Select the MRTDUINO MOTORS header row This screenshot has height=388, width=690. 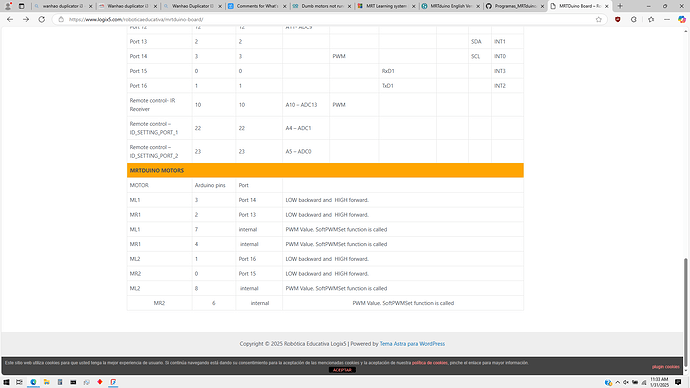click(x=325, y=170)
